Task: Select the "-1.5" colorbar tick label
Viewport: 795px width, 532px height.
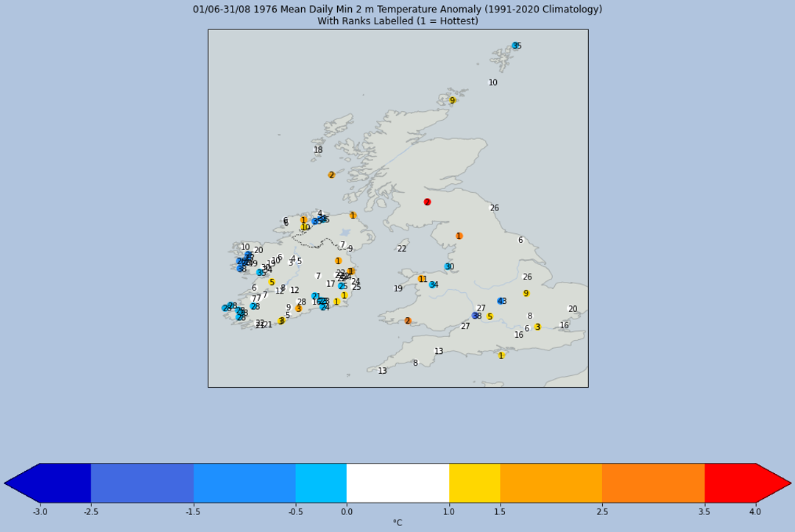Action: [193, 511]
